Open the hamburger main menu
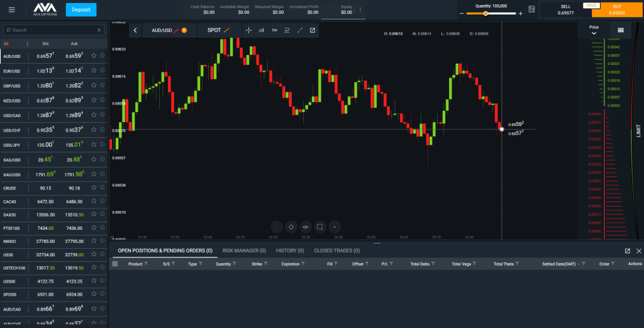This screenshot has width=644, height=328. pos(11,9)
